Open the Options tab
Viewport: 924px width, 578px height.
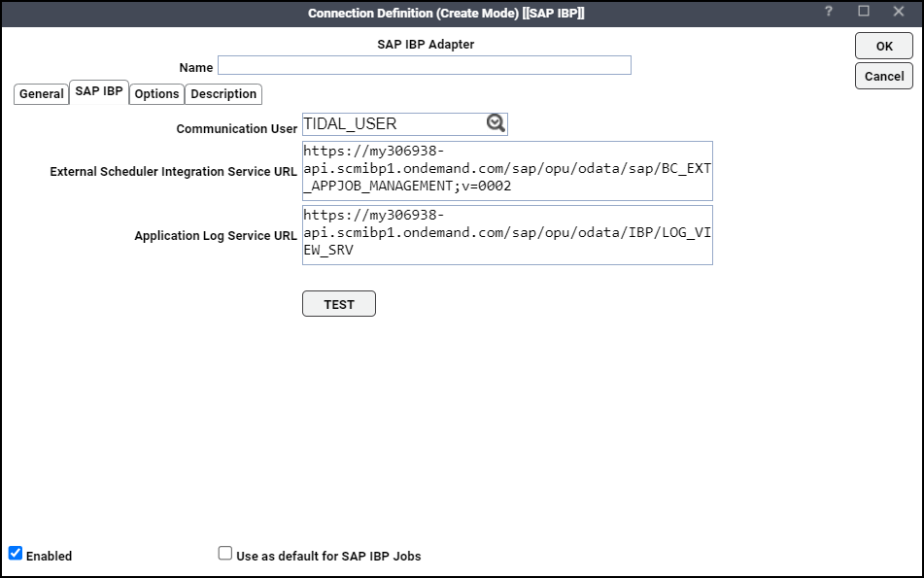[x=156, y=94]
